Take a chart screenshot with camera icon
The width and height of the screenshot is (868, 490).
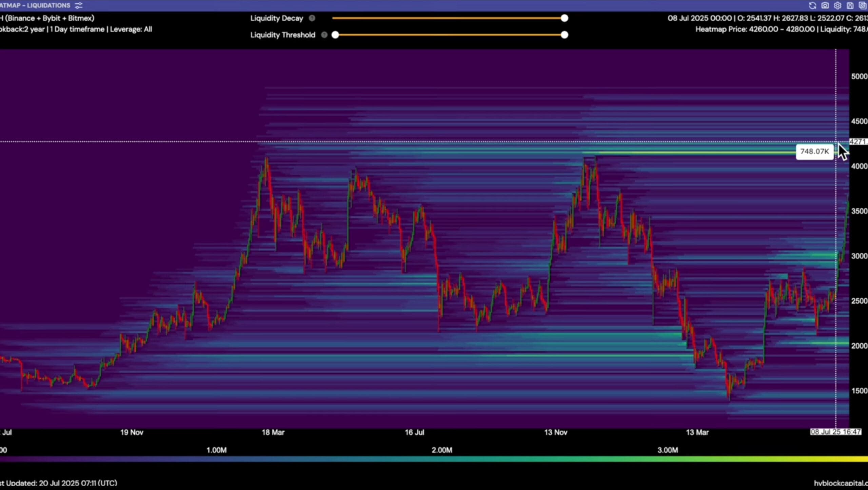pos(825,5)
